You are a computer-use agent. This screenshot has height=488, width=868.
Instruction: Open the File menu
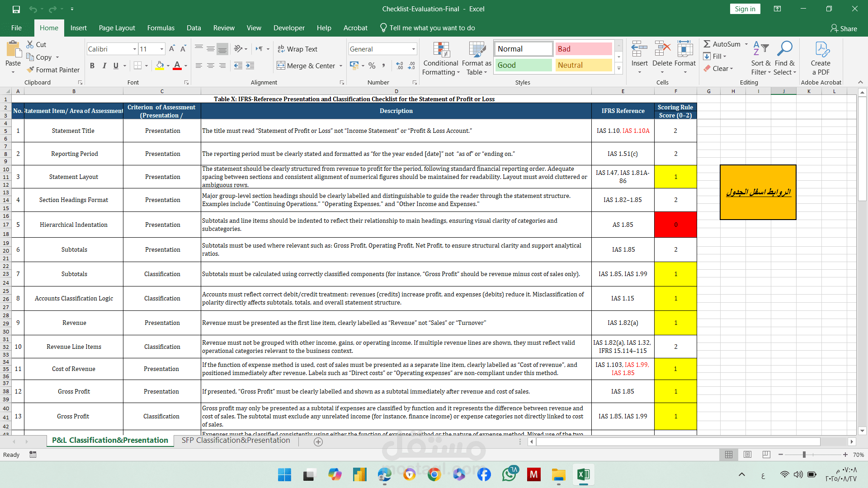pyautogui.click(x=16, y=28)
